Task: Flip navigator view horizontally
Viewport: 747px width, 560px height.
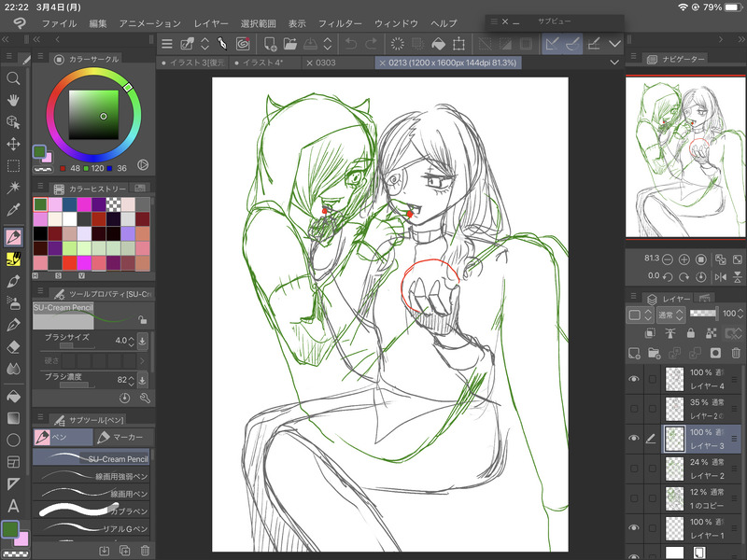Action: click(x=720, y=276)
